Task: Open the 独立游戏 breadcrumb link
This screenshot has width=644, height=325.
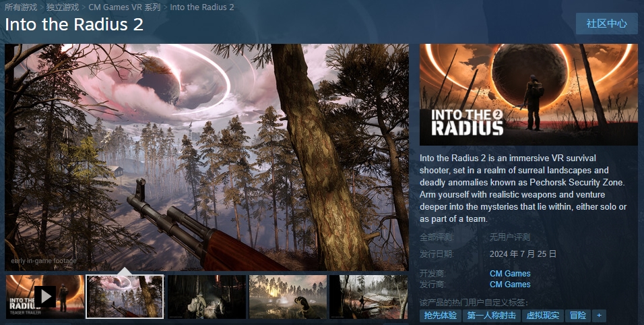Action: pyautogui.click(x=63, y=7)
